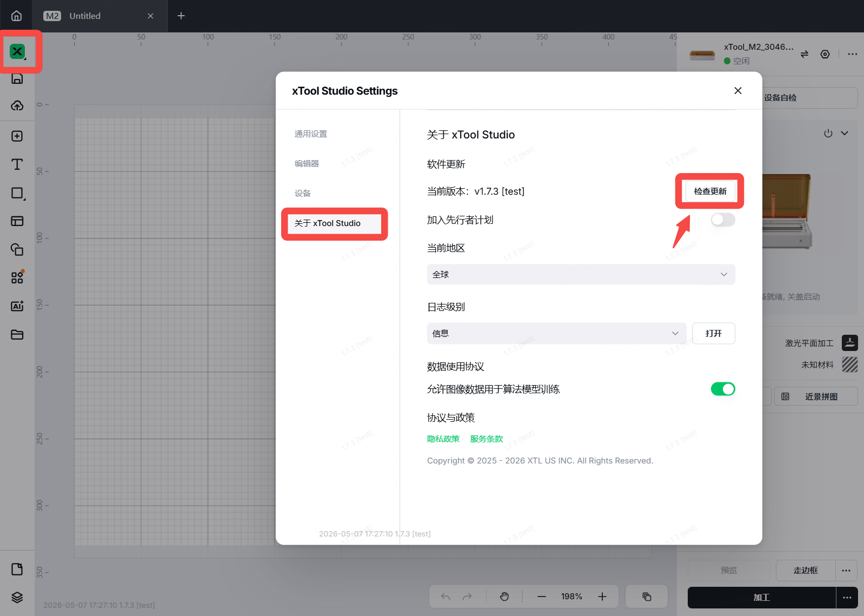The image size is (864, 616).
Task: Switch device with the swap arrows icon
Action: (x=805, y=54)
